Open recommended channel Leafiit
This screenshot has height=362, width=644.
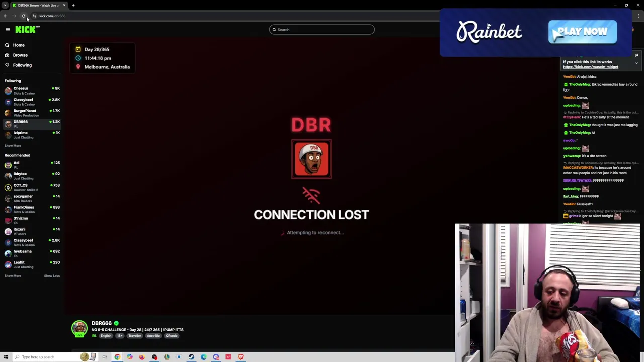(x=32, y=264)
